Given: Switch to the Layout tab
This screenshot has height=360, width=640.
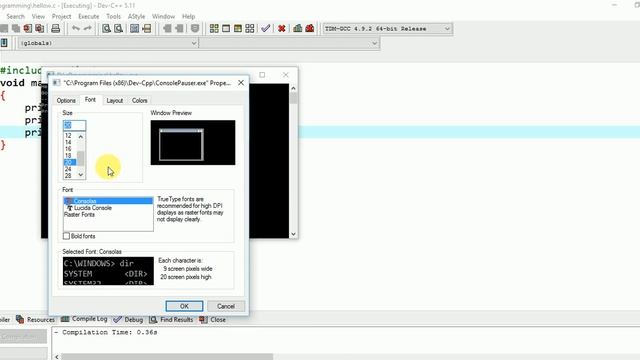Looking at the screenshot, I should pos(115,100).
